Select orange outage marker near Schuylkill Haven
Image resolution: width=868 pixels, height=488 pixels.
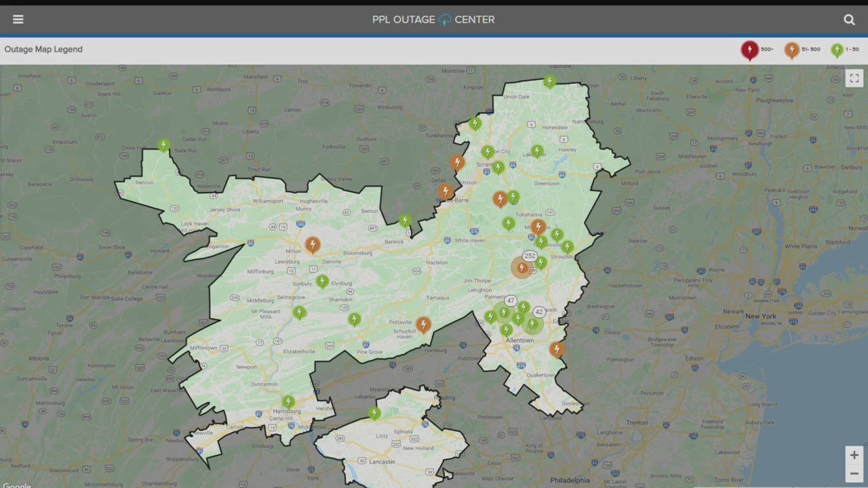point(423,325)
